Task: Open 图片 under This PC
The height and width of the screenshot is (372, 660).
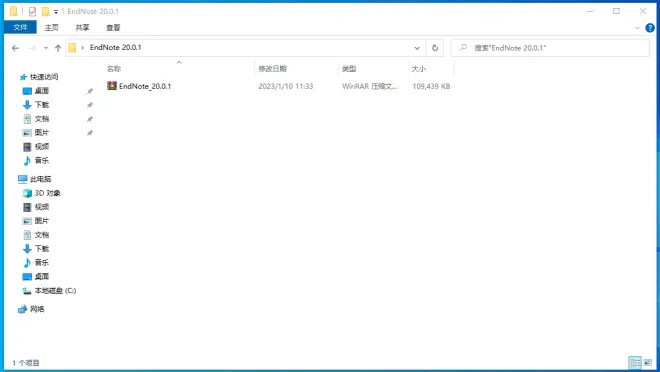Action: [x=42, y=221]
